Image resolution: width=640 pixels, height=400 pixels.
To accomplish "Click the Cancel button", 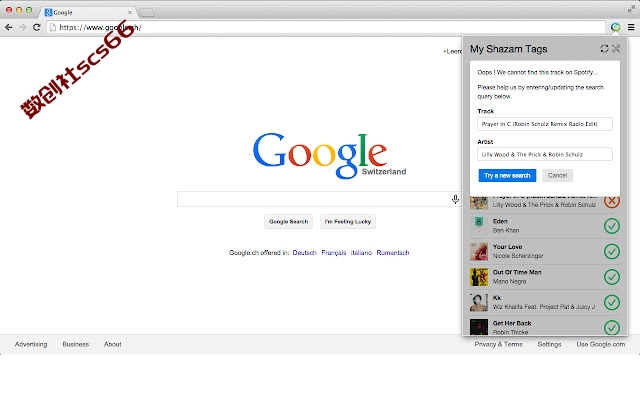I will click(x=558, y=176).
